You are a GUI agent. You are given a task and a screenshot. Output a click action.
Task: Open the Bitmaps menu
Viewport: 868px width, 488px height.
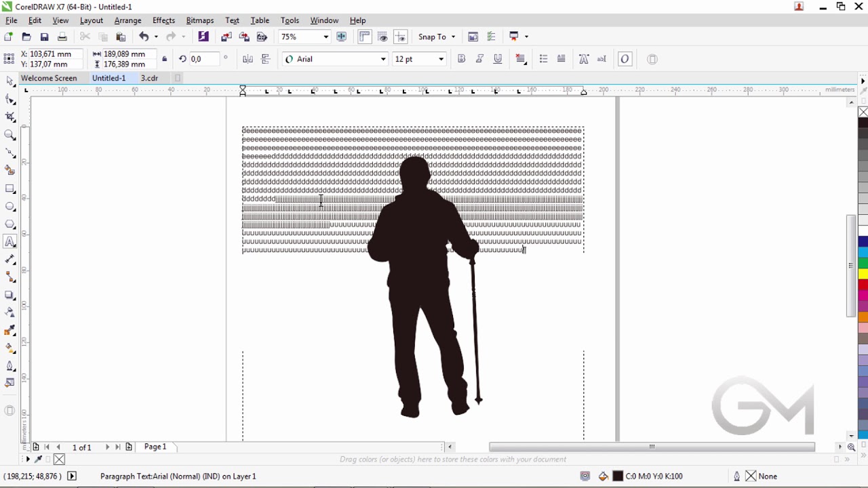point(199,20)
